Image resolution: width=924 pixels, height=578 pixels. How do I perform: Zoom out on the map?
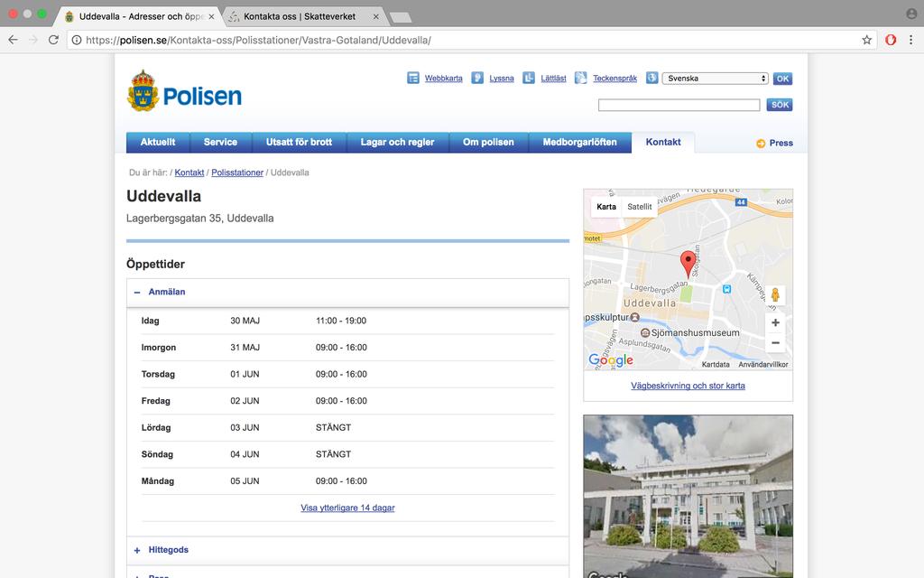pos(775,342)
